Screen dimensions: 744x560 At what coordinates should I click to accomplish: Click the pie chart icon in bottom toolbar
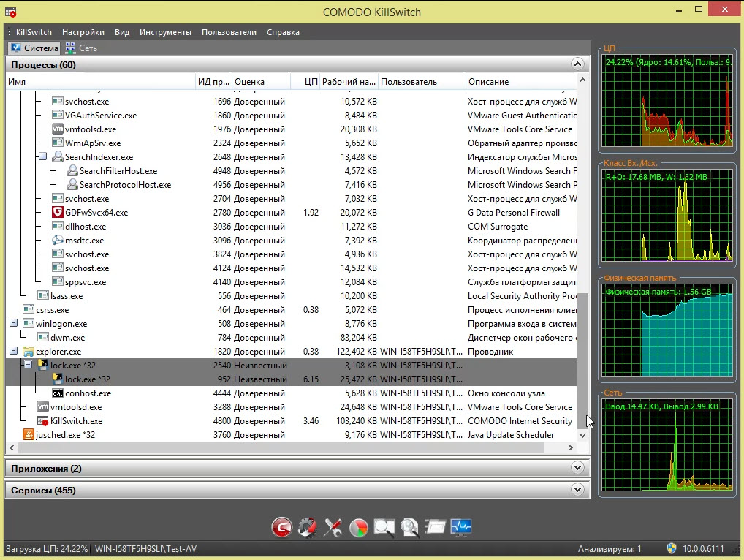point(359,526)
